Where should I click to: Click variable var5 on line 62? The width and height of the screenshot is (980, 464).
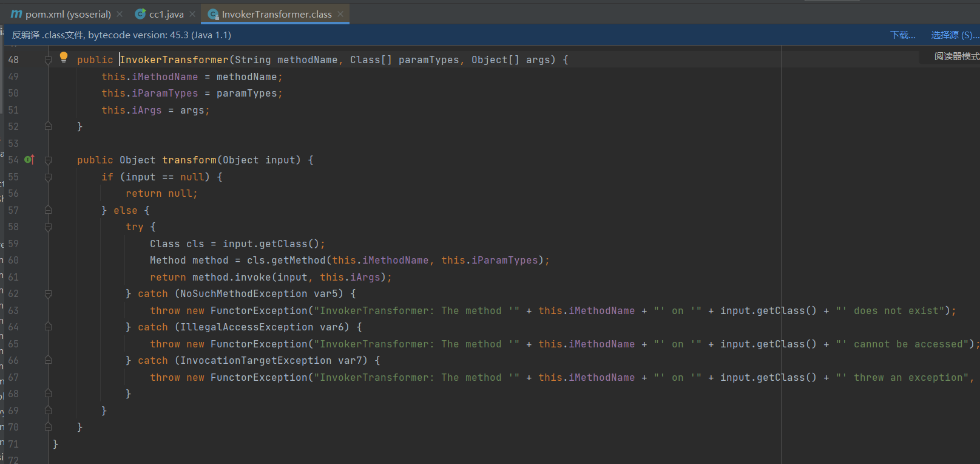point(326,293)
